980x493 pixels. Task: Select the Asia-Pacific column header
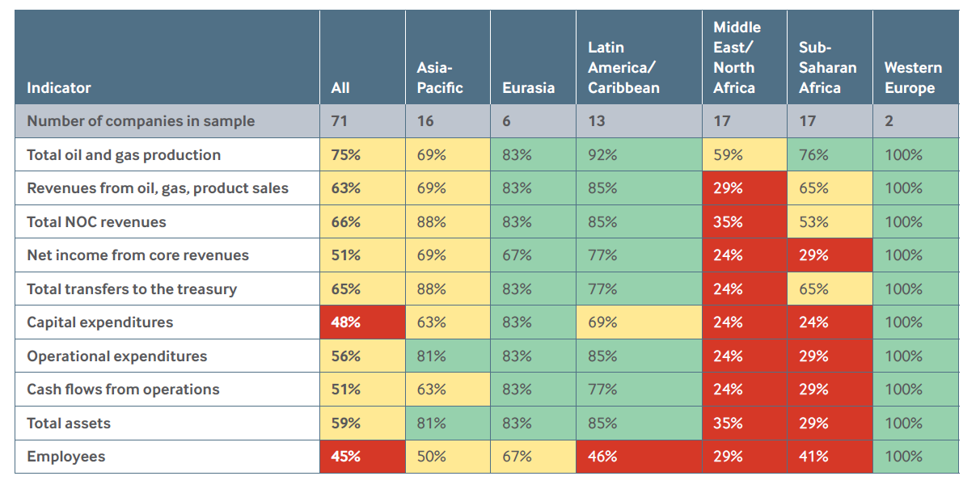(x=440, y=78)
